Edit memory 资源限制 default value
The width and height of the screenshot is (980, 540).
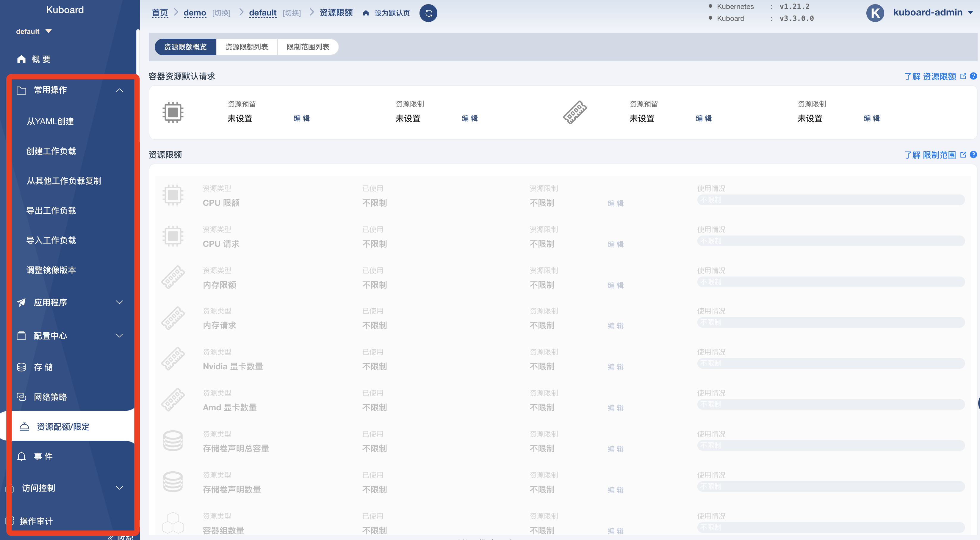pyautogui.click(x=872, y=118)
